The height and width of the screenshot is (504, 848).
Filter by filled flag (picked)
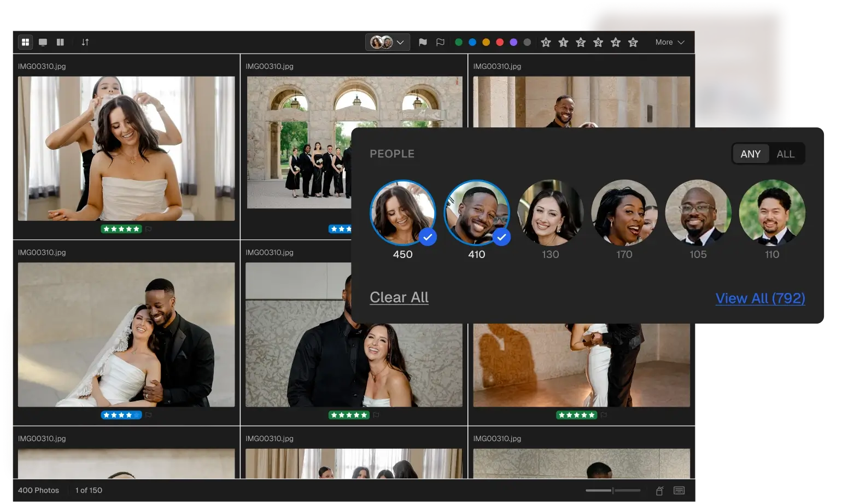[x=423, y=42]
